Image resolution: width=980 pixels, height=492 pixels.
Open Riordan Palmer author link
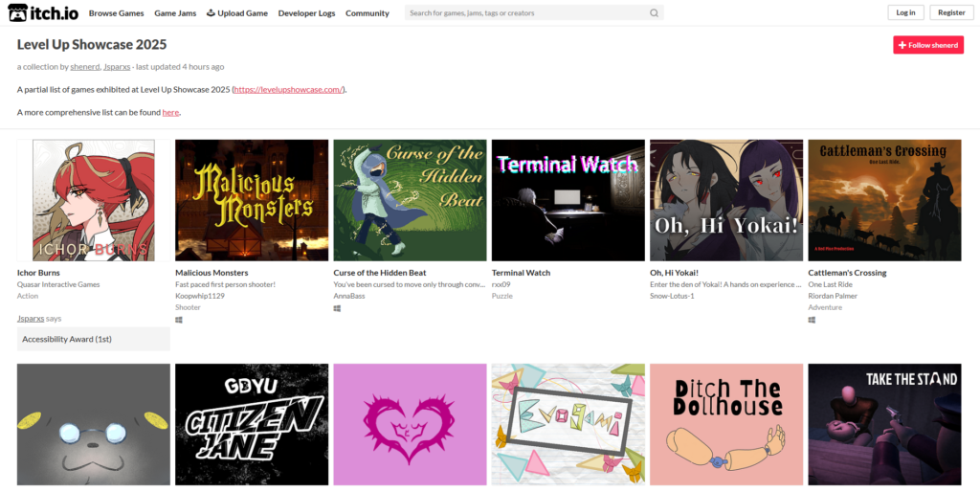pos(833,296)
